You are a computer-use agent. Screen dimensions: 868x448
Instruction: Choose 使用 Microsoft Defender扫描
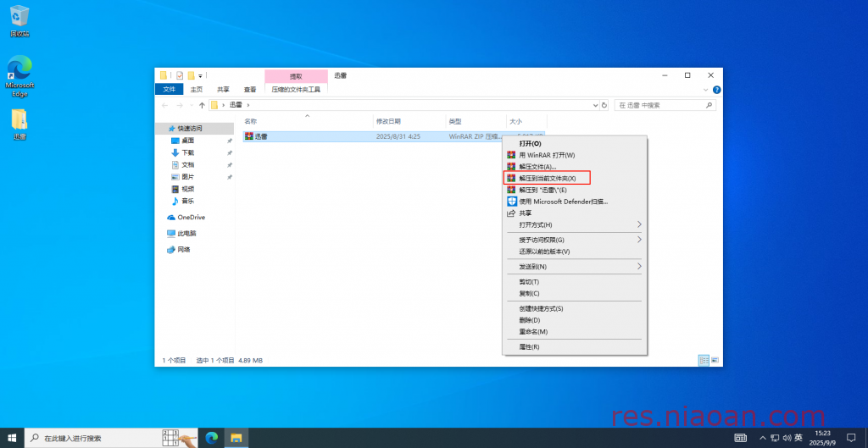point(575,202)
